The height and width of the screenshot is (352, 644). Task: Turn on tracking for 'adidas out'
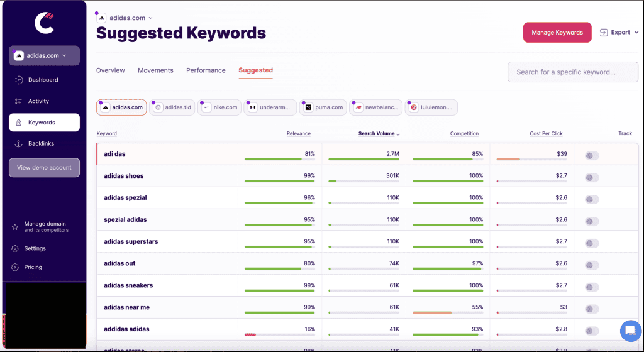click(x=592, y=265)
